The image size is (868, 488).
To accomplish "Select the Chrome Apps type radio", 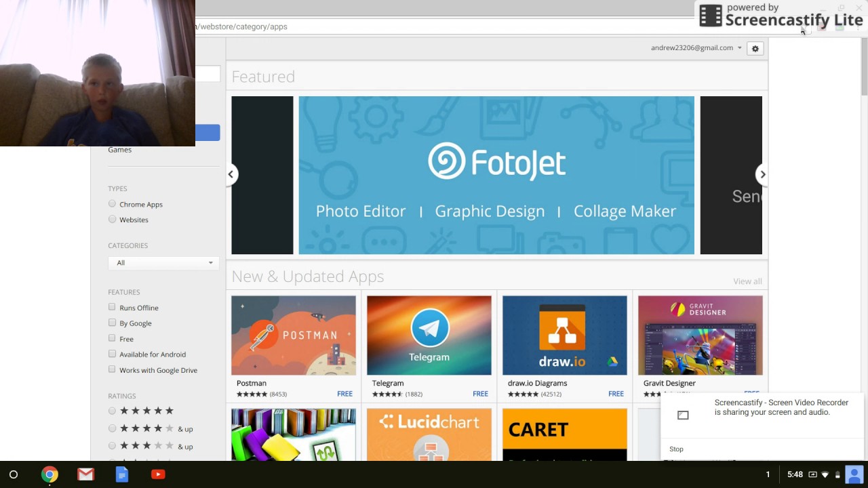I will pyautogui.click(x=112, y=203).
